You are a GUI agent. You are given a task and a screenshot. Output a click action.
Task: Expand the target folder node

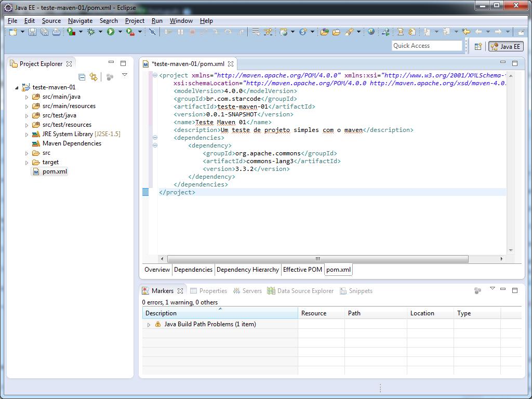coord(27,163)
